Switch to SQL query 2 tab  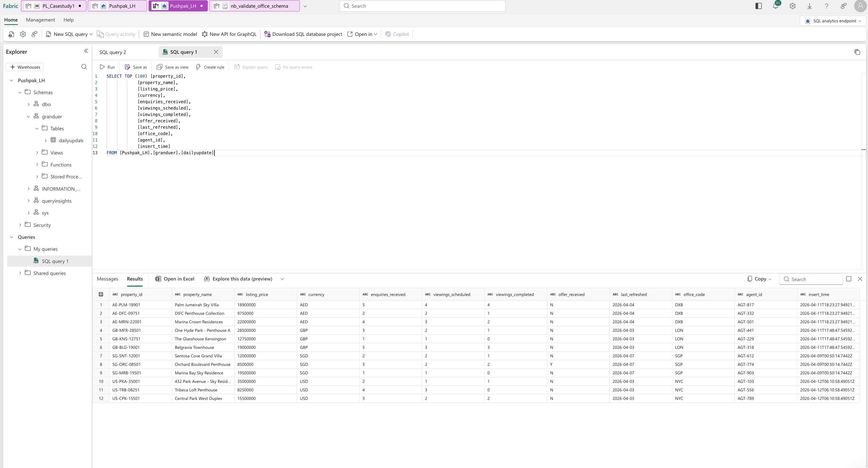[112, 52]
